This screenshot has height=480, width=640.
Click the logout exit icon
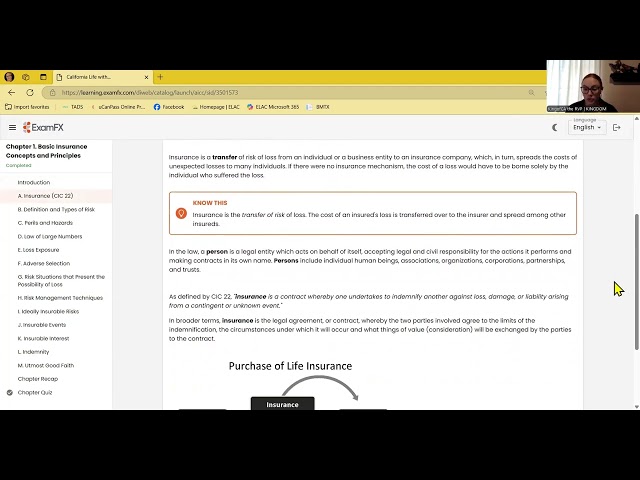[617, 127]
